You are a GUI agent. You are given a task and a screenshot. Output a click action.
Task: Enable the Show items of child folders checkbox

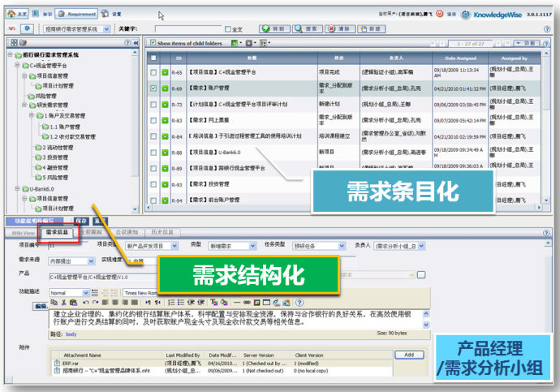tap(153, 42)
